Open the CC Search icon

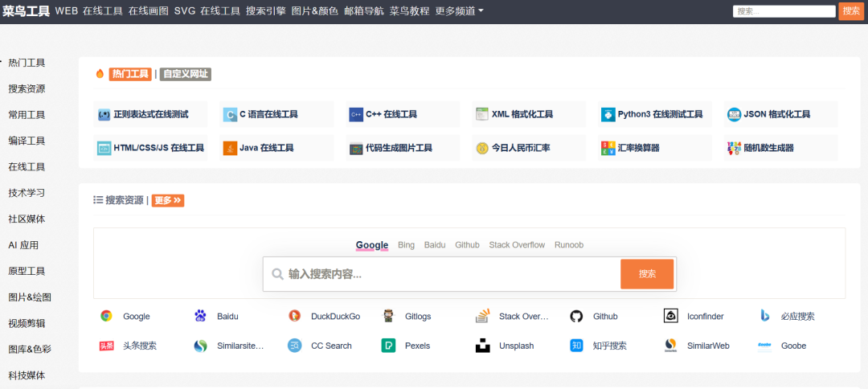point(294,346)
